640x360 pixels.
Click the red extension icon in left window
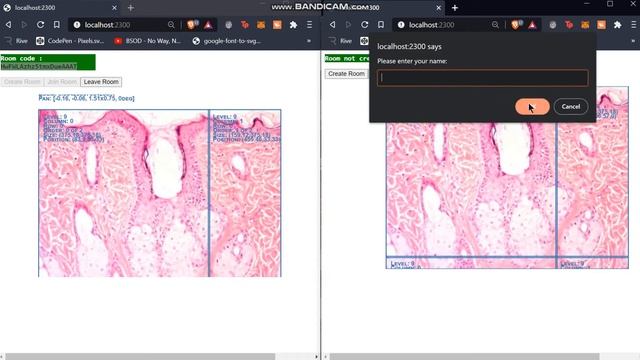[245, 25]
